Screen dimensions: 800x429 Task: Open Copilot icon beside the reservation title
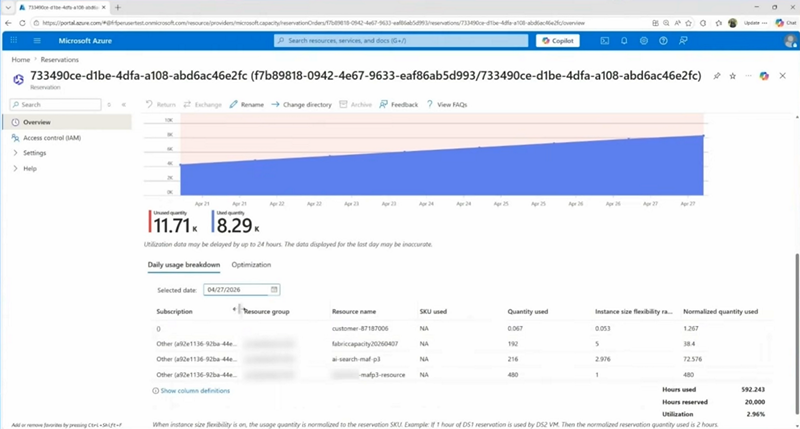point(764,76)
